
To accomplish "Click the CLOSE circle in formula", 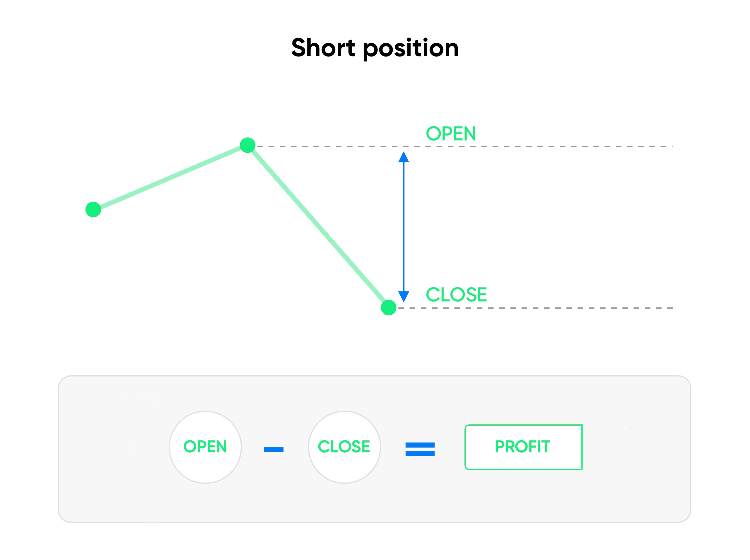I will point(344,447).
